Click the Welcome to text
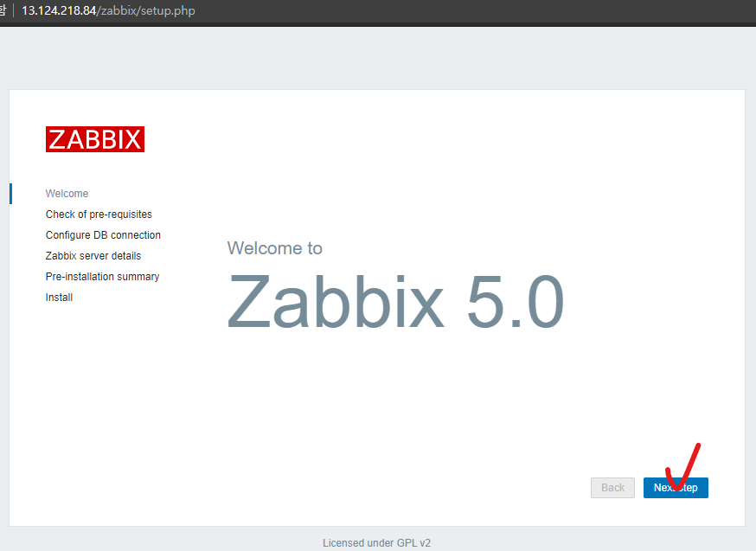The height and width of the screenshot is (551, 756). coord(275,247)
